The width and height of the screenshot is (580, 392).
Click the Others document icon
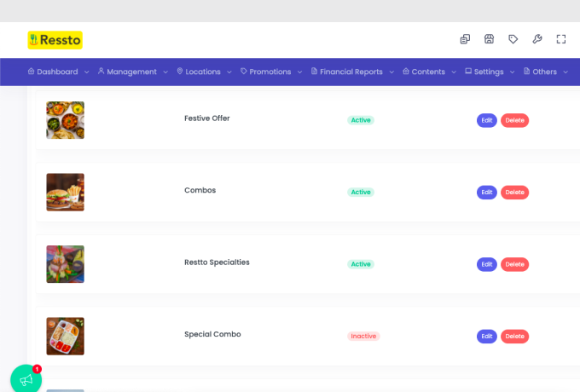pos(527,71)
